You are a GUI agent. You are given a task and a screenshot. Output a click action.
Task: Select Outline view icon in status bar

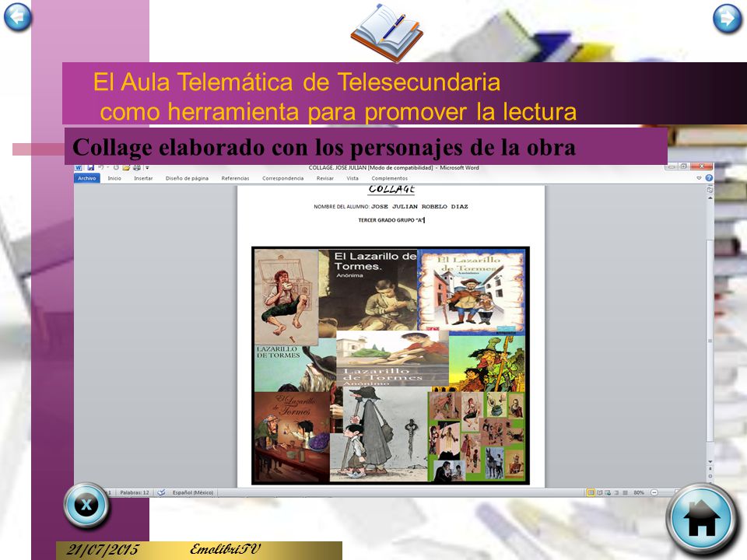pos(616,492)
